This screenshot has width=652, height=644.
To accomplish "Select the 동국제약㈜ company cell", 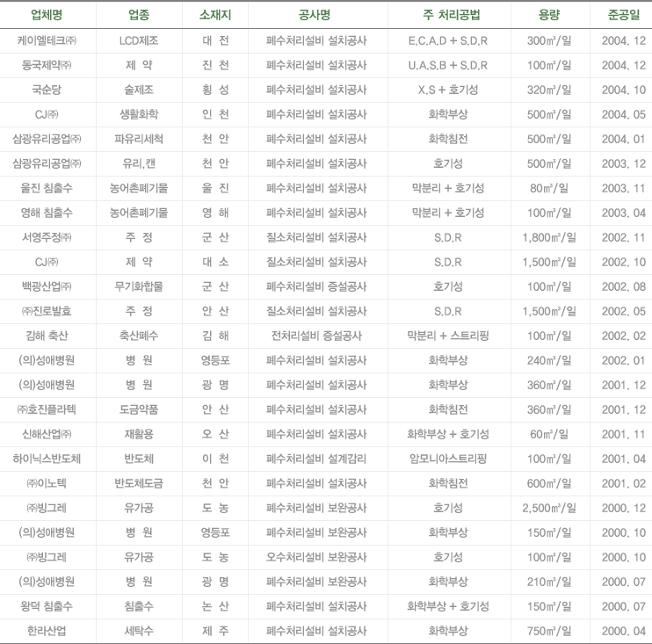I will pyautogui.click(x=47, y=65).
